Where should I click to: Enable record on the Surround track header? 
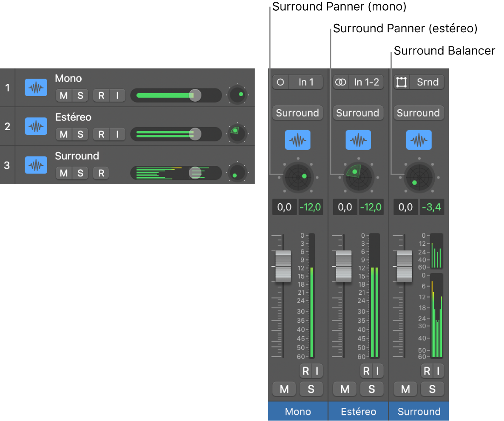[x=101, y=173]
